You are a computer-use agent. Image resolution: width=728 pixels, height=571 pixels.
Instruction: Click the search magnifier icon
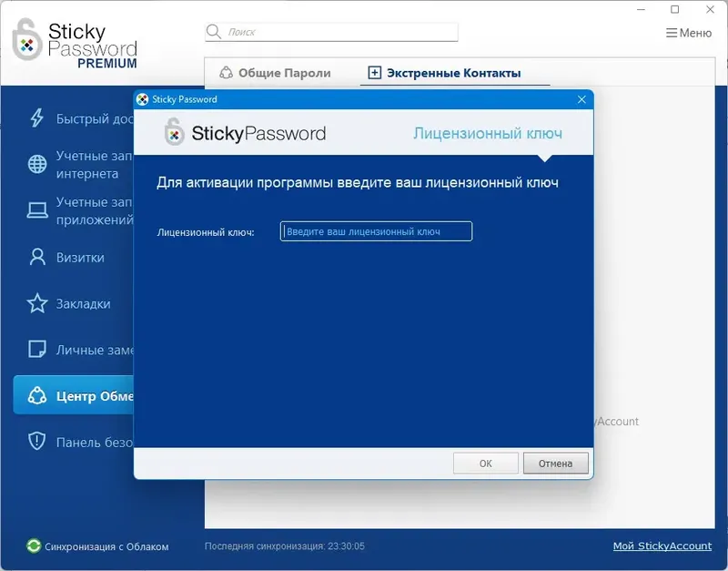coord(215,30)
